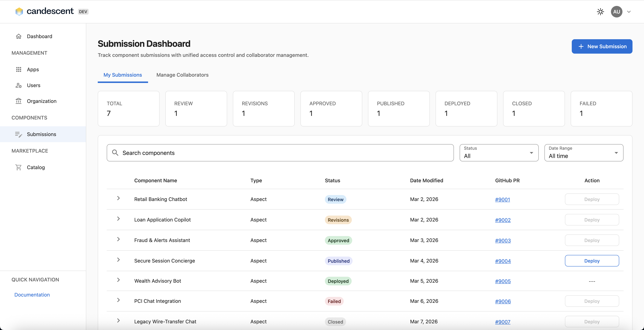The height and width of the screenshot is (330, 644).
Task: Click the plus icon on New Submission
Action: 581,46
